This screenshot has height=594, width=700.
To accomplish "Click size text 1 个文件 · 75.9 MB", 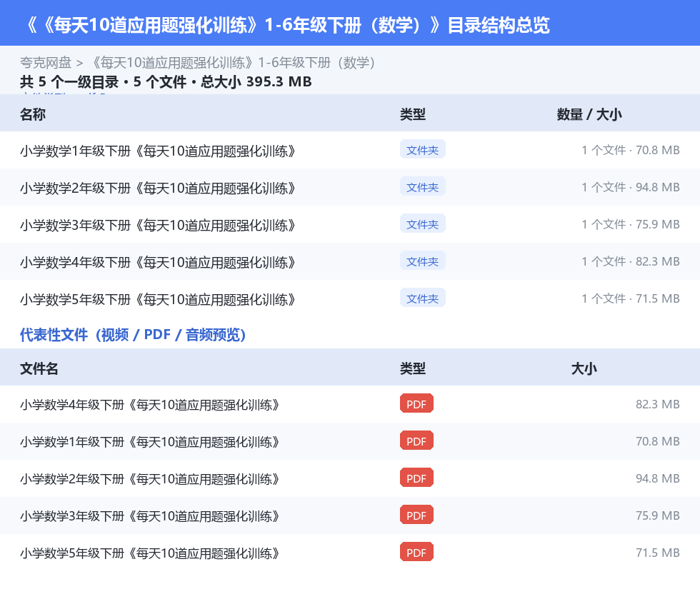I will [630, 224].
